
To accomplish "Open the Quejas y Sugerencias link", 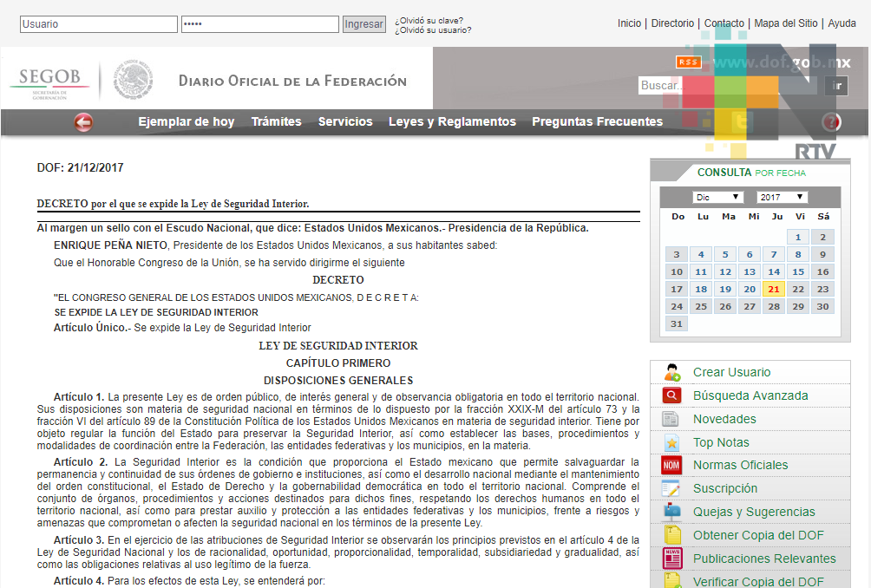I will [x=754, y=512].
